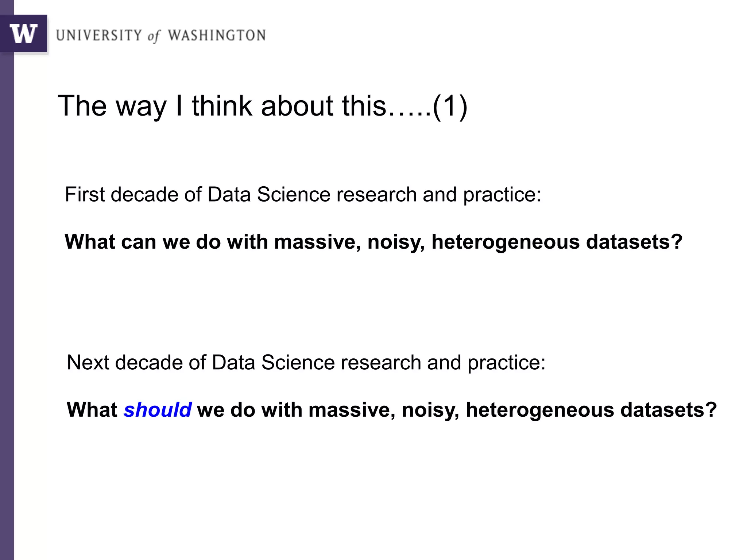This screenshot has width=747, height=560.
Task: Click the 'First decade' text line
Action: [x=303, y=194]
